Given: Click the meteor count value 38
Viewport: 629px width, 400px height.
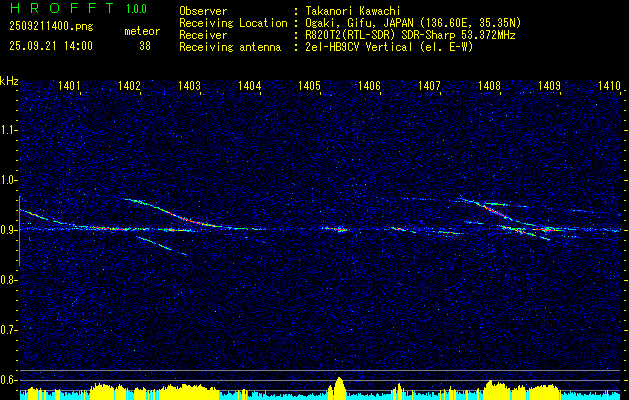Looking at the screenshot, I should tap(145, 46).
